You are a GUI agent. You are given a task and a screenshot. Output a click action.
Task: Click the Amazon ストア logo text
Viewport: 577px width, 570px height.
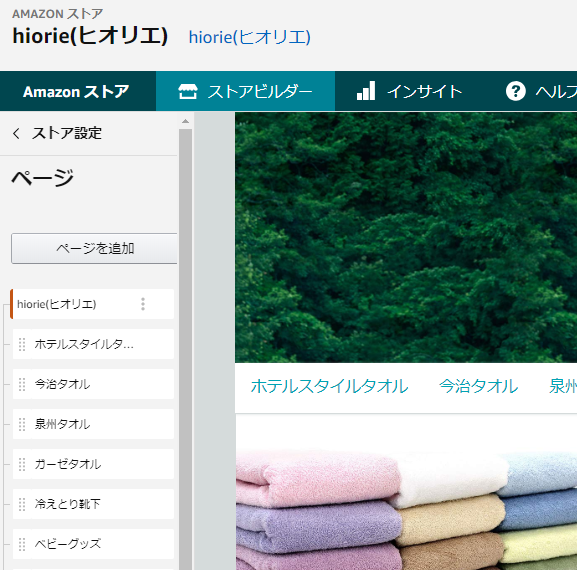pos(76,91)
